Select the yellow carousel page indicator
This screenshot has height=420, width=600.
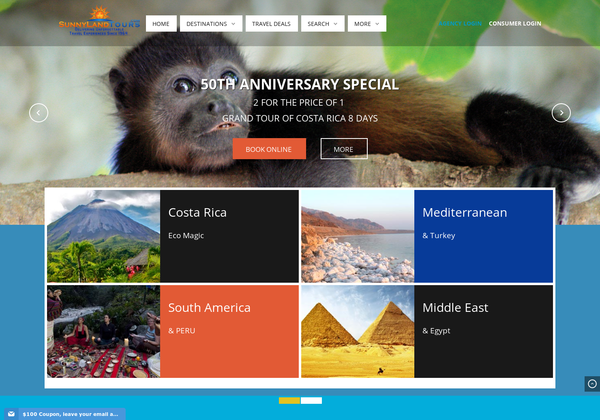click(289, 400)
